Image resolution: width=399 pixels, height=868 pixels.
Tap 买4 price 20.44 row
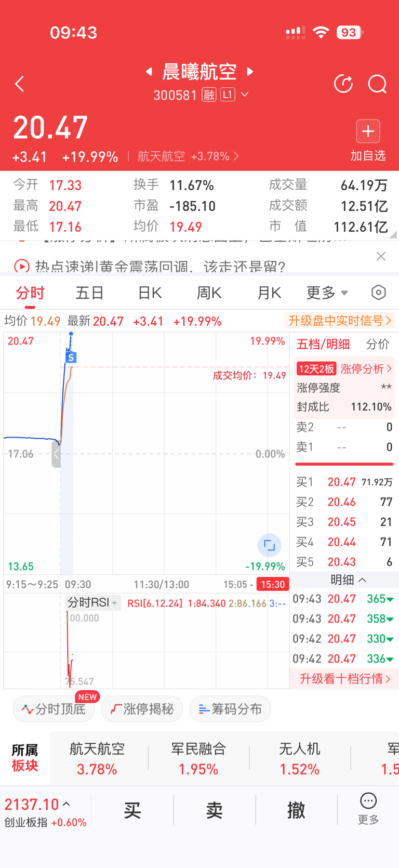tap(344, 542)
